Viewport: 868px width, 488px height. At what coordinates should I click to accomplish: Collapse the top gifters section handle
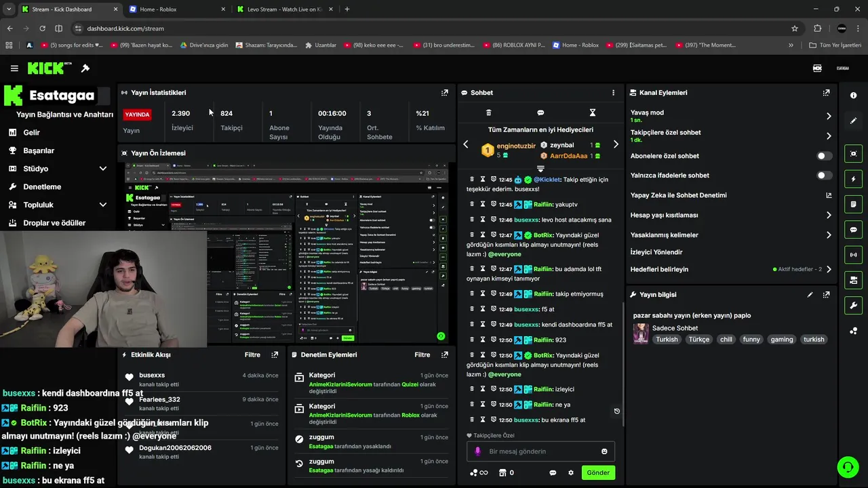(x=540, y=168)
